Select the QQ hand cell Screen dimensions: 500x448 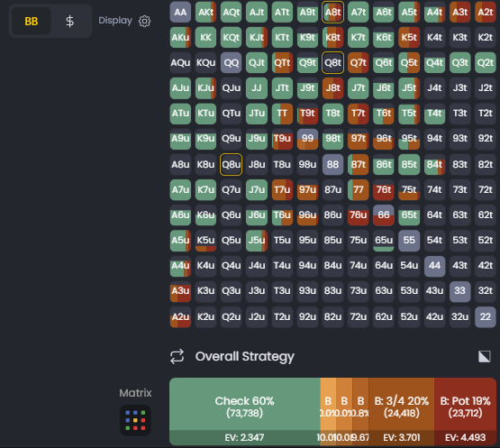pos(232,62)
